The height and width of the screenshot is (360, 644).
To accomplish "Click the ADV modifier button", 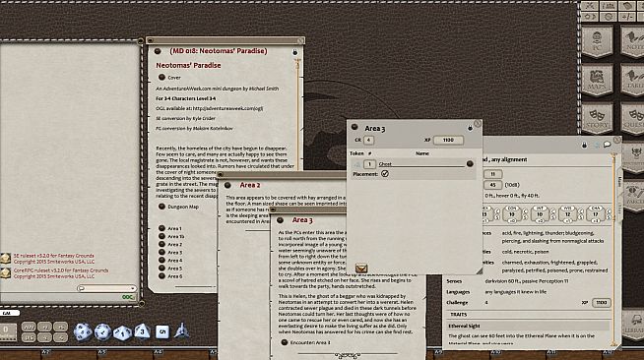I will 29,327.
